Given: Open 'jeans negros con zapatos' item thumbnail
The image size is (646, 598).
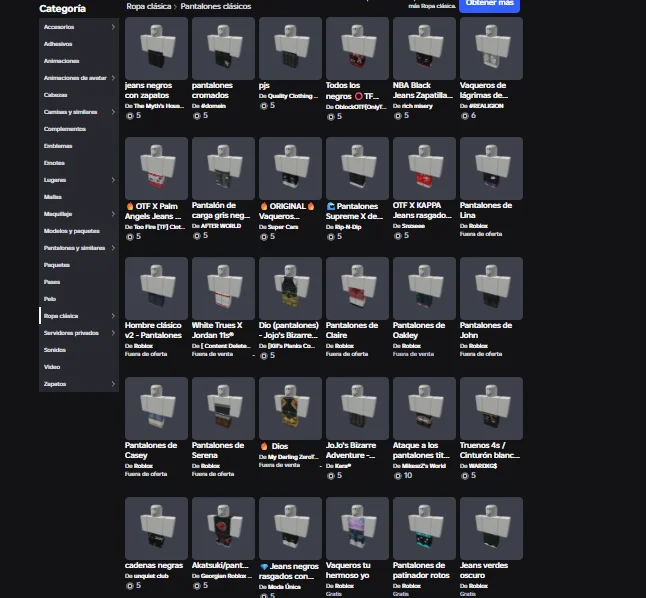Looking at the screenshot, I should pos(156,48).
